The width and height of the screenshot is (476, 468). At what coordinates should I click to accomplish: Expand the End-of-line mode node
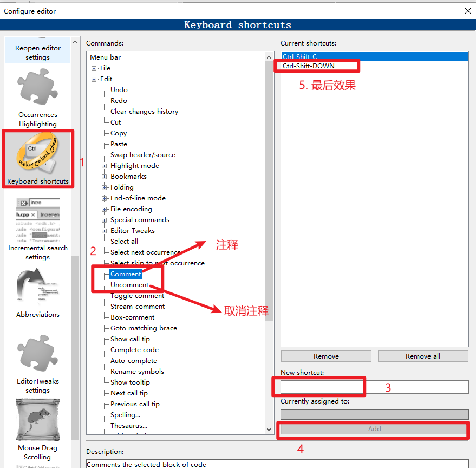point(104,198)
